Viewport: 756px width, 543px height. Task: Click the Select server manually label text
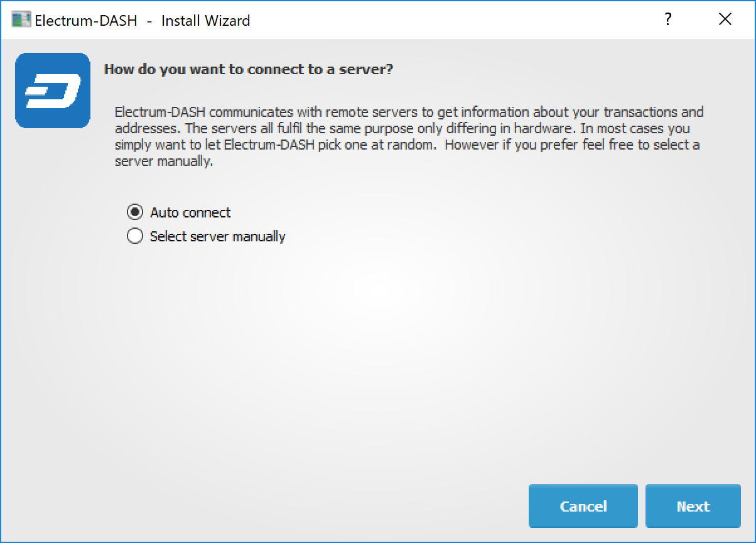(217, 236)
